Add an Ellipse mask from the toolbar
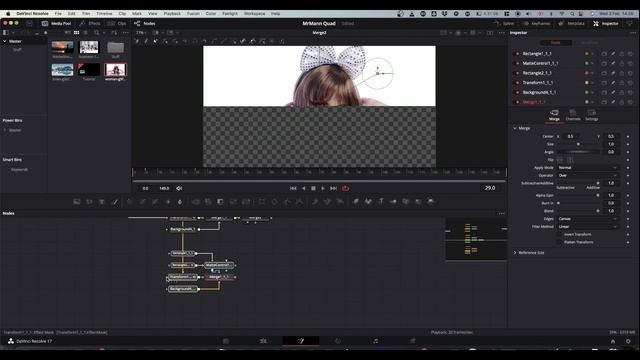Viewport: 640px width, 360px height. pyautogui.click(x=274, y=202)
